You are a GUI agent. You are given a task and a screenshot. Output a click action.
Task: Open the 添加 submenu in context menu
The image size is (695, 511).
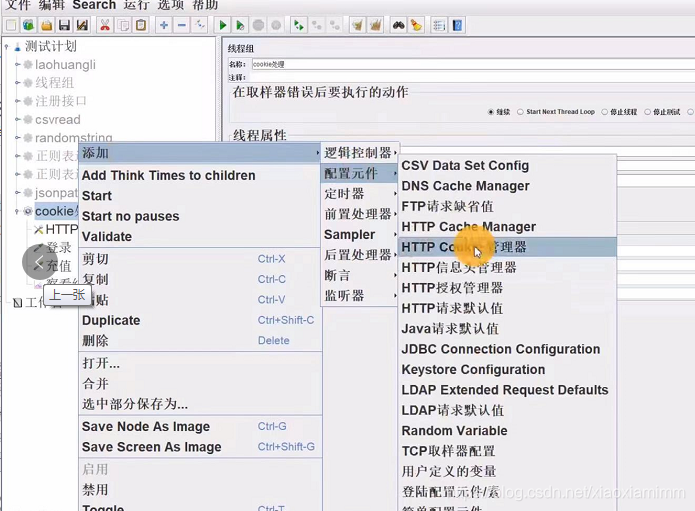tap(199, 153)
